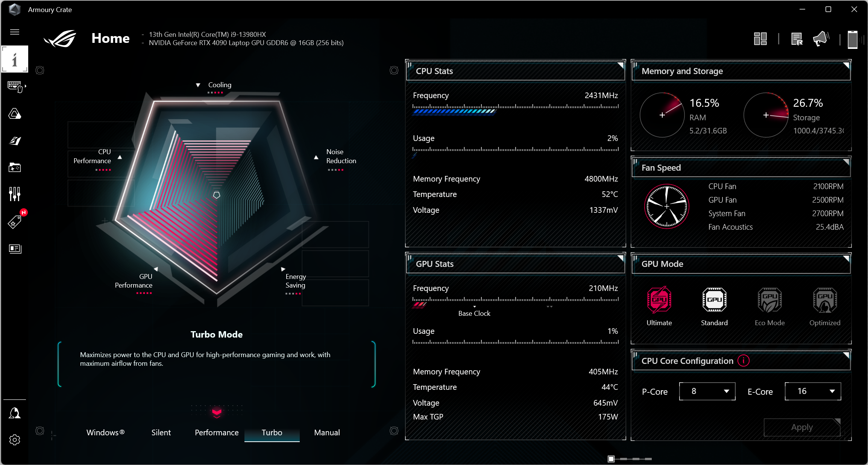The image size is (868, 465).
Task: Open the Device keyboard sidebar icon
Action: pos(15,86)
